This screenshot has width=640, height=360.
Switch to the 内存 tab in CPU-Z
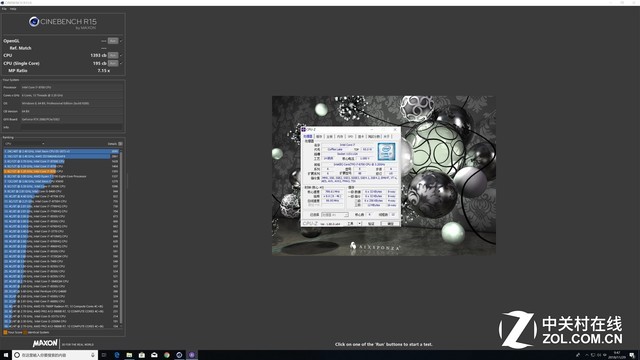[340, 136]
